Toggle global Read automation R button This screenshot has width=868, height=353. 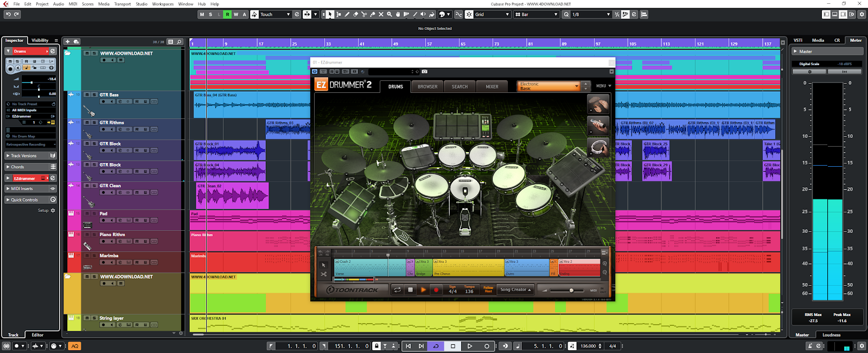(x=227, y=15)
